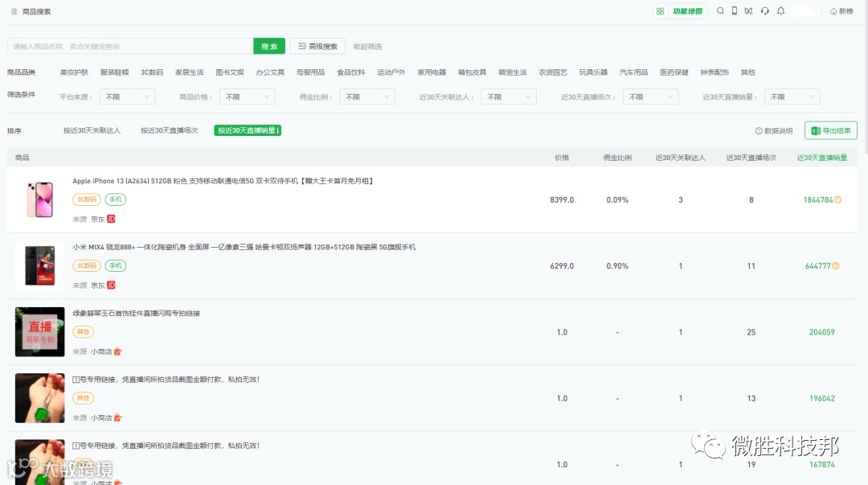868x485 pixels.
Task: Click 手机 tag on iPhone 13 row
Action: tap(116, 199)
